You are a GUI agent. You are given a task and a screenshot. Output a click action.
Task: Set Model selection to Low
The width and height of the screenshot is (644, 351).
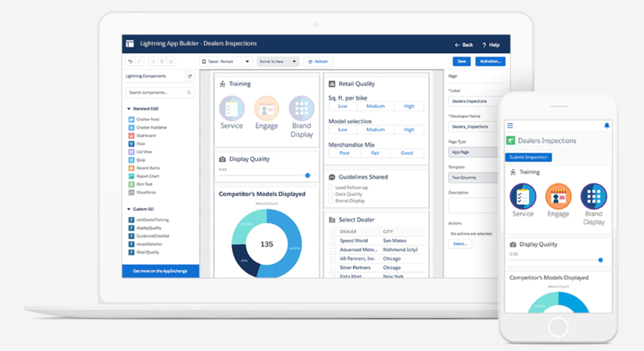(342, 130)
